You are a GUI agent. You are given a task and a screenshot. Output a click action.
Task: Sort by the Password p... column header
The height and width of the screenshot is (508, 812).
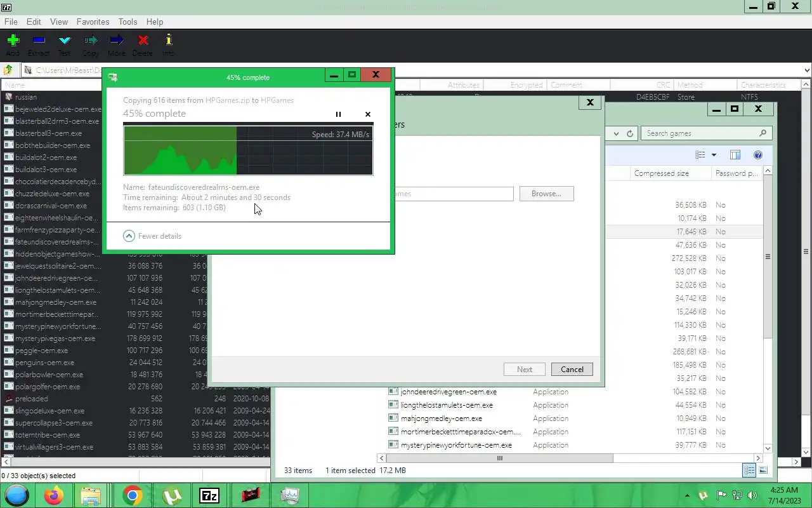pyautogui.click(x=737, y=173)
